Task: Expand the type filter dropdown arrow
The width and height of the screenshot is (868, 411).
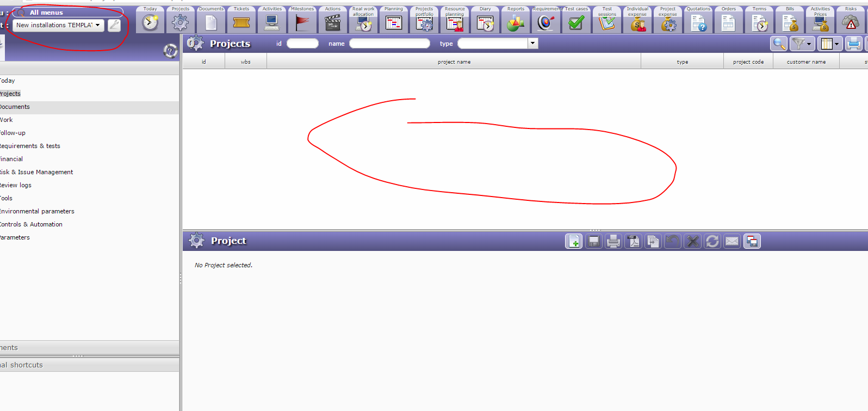Action: coord(533,44)
